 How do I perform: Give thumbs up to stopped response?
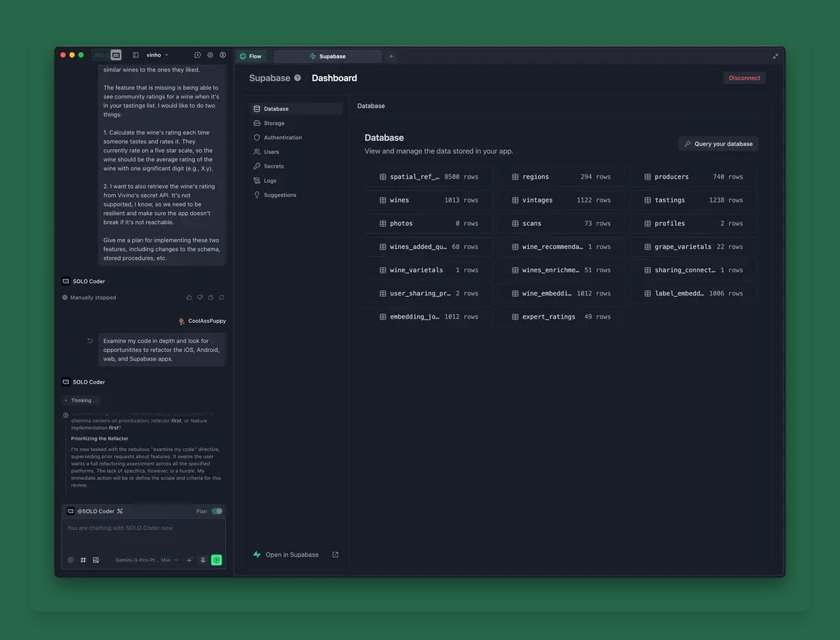[189, 298]
